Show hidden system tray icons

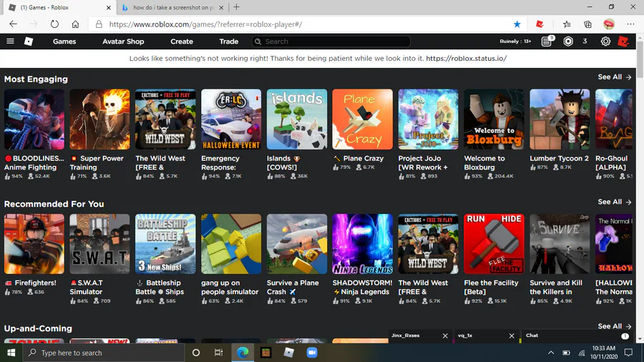point(551,353)
